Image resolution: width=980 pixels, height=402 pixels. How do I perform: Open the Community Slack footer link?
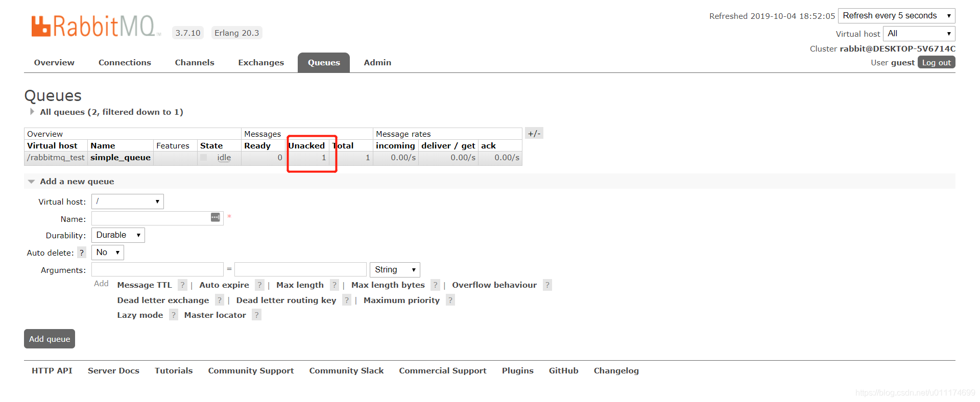(346, 371)
